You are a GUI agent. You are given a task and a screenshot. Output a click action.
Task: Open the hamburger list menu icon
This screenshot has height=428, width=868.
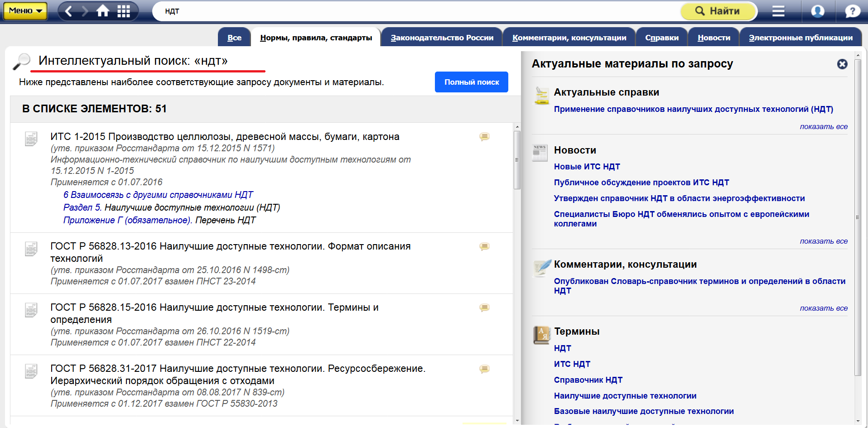click(x=778, y=11)
